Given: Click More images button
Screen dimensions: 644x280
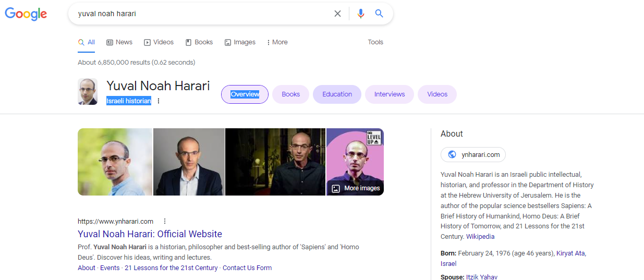Looking at the screenshot, I should [356, 188].
